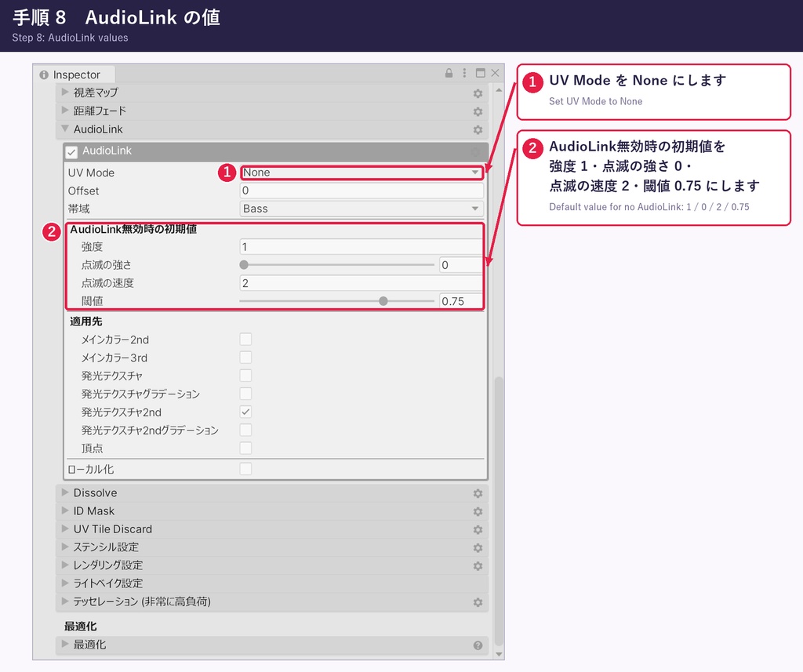Open the 帯域 Bass dropdown
The height and width of the screenshot is (672, 803).
362,209
